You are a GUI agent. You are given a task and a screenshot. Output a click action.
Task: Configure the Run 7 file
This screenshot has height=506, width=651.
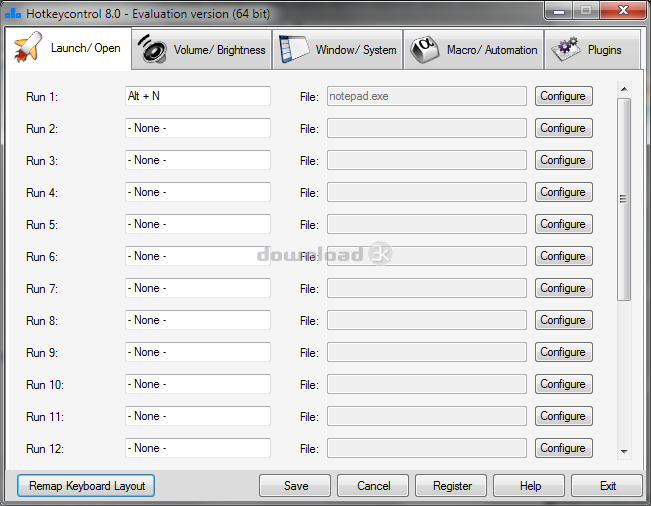coord(563,288)
